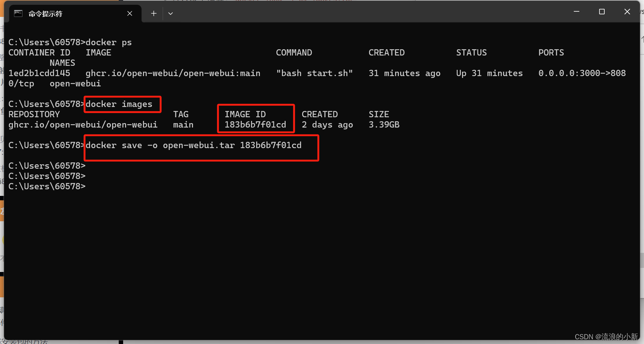This screenshot has height=344, width=644.
Task: Click container ID 1ed2b1cdd145
Action: tap(39, 74)
